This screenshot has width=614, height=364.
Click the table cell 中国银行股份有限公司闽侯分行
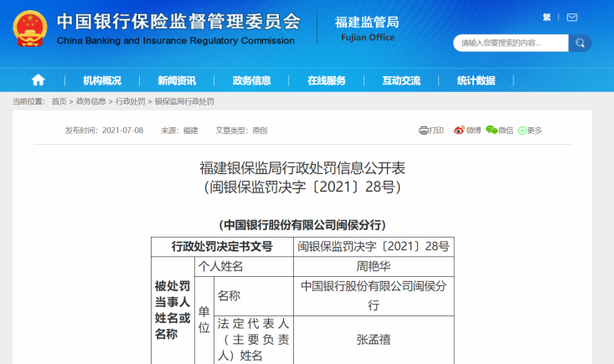click(x=374, y=296)
